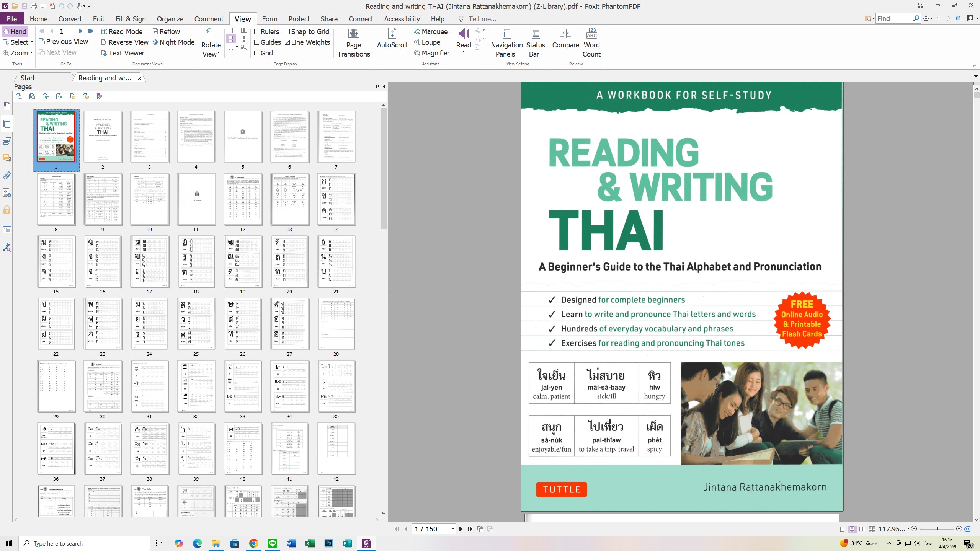Open the attachments panel in left sidebar

click(7, 176)
